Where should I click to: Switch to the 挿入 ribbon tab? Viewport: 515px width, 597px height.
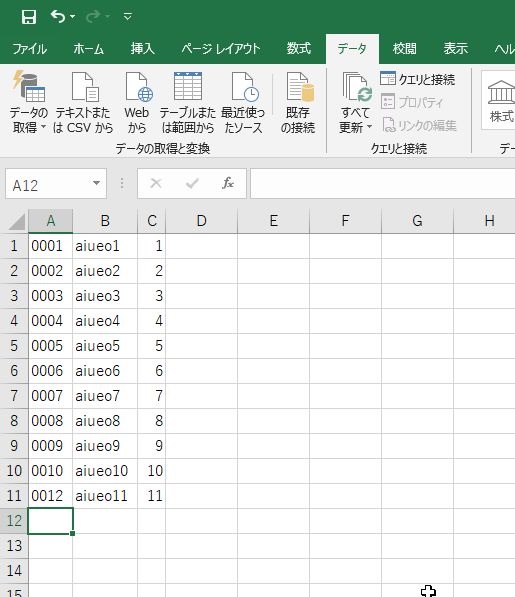click(142, 49)
